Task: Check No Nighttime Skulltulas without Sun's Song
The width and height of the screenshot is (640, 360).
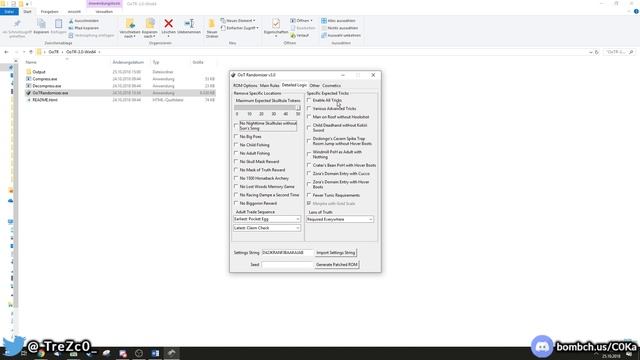Action: 236,125
